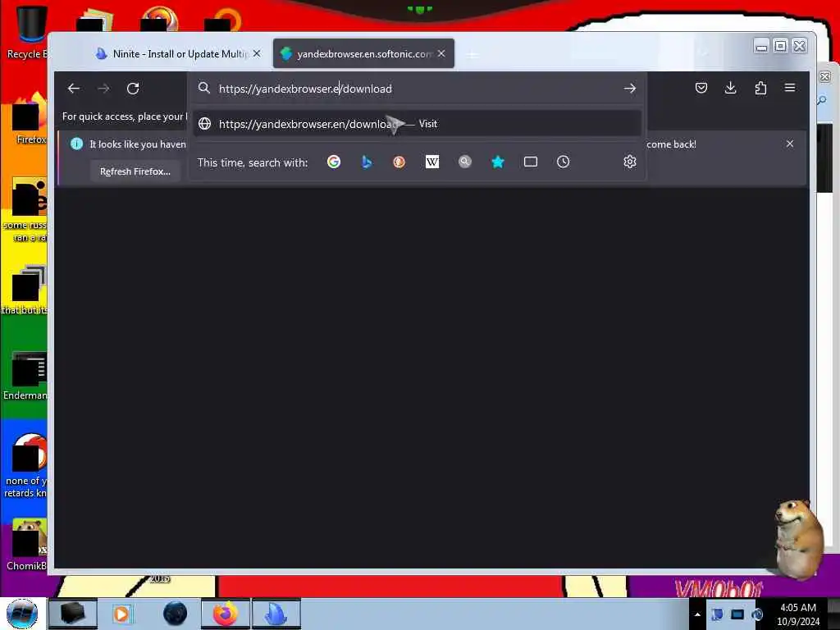Open the media player taskbar icon
This screenshot has width=840, height=630.
coord(122,614)
